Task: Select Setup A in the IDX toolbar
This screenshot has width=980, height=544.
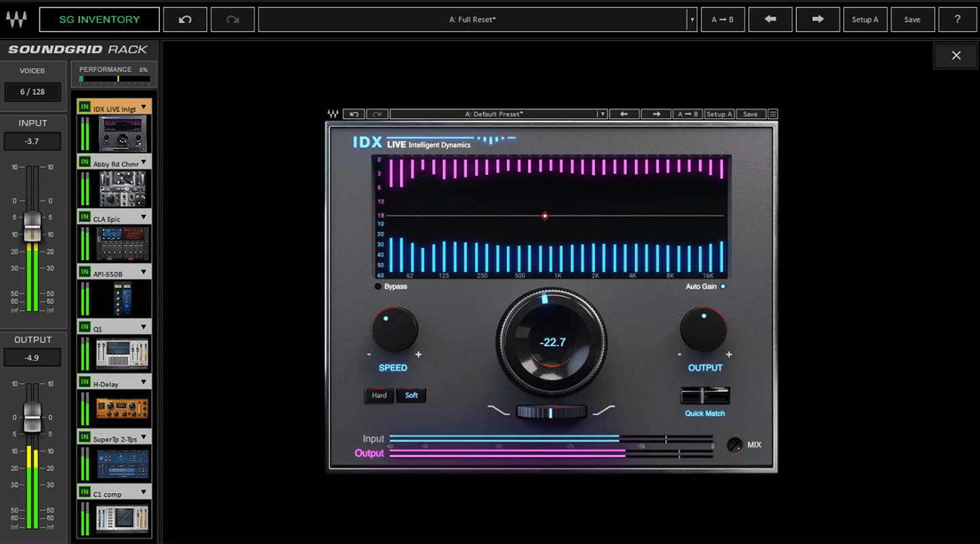Action: 719,114
